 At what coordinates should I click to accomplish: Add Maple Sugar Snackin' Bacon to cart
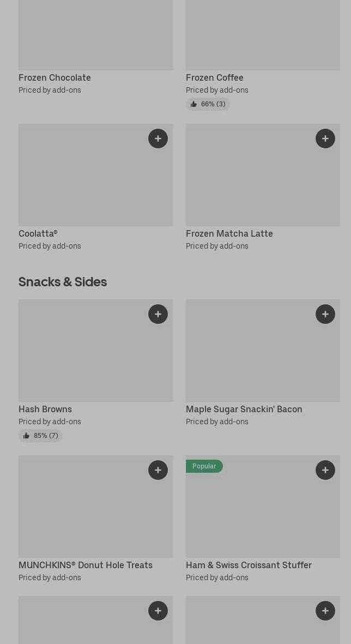coord(325,314)
